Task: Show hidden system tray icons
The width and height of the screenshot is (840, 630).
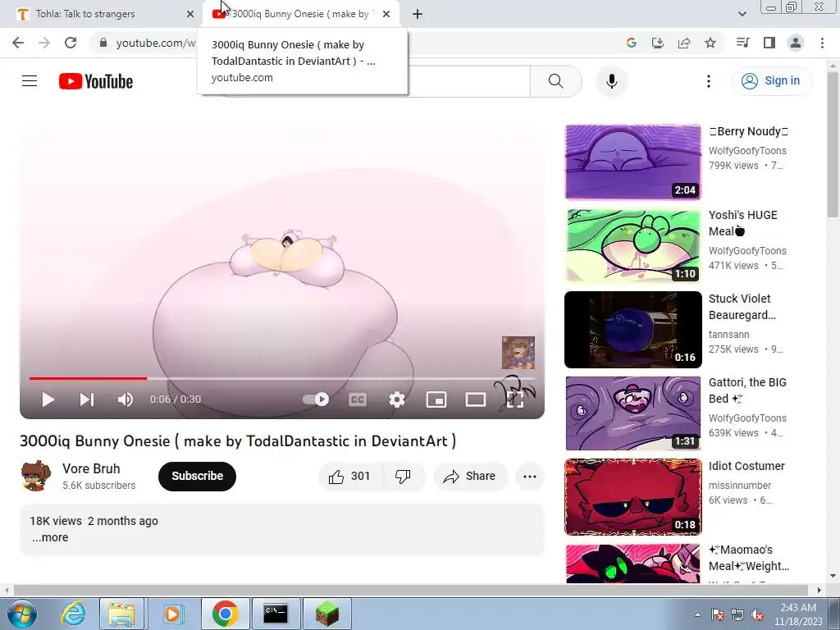Action: pyautogui.click(x=697, y=614)
